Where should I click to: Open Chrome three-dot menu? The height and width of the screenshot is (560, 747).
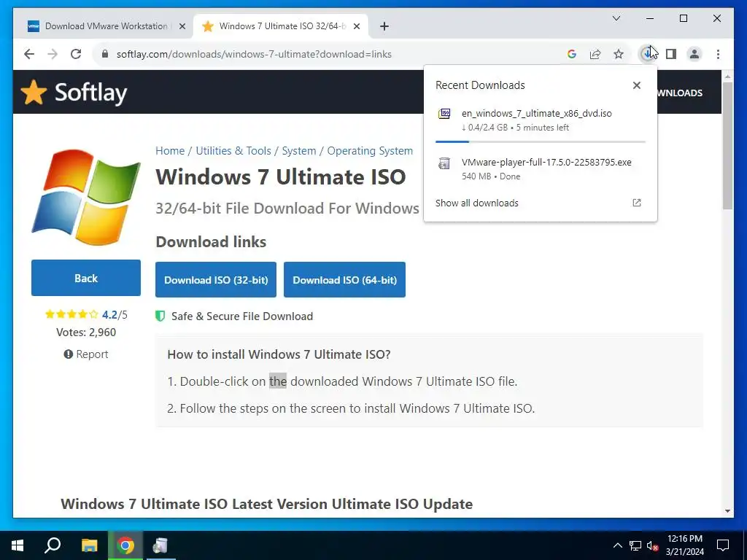tap(718, 54)
